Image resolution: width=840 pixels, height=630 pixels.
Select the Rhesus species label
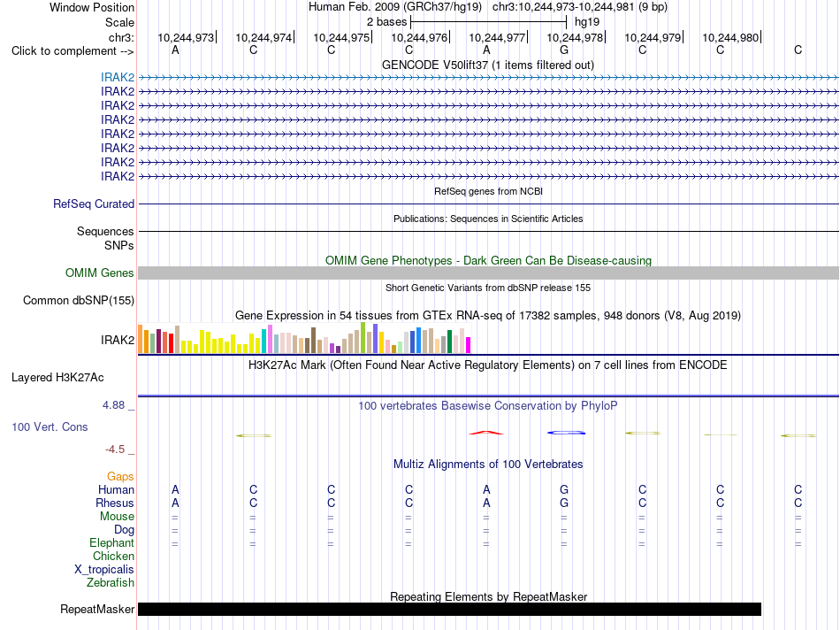click(x=115, y=503)
